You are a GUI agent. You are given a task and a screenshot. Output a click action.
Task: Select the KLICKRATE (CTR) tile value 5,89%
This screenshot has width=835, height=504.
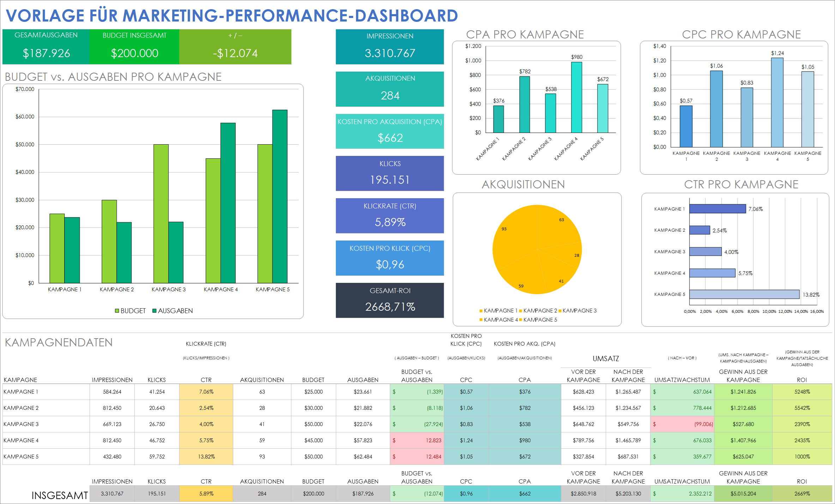click(x=390, y=222)
